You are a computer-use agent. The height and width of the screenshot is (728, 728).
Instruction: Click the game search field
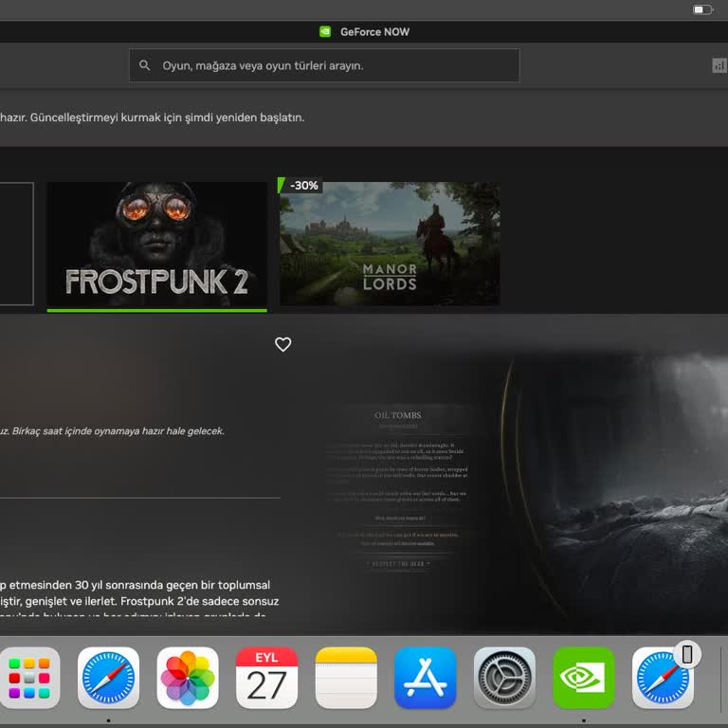324,65
